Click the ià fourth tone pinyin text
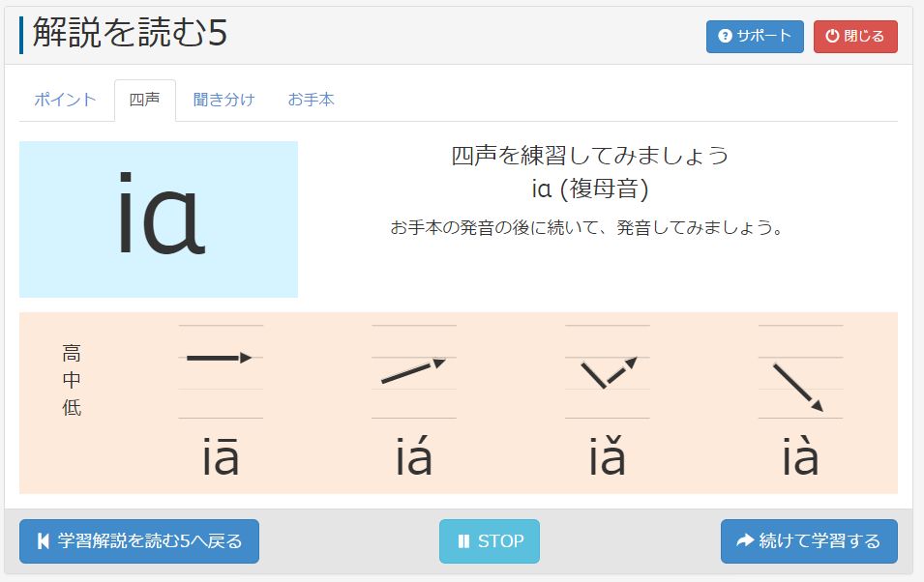The image size is (924, 582). coord(800,456)
